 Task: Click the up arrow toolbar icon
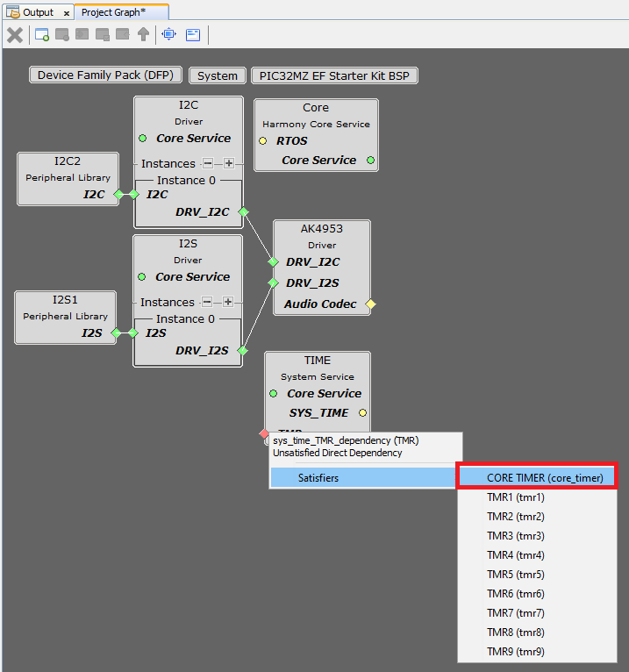click(143, 35)
